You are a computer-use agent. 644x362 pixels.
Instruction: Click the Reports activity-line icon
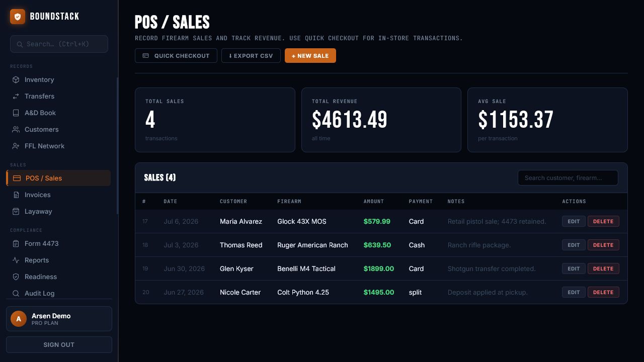[16, 260]
